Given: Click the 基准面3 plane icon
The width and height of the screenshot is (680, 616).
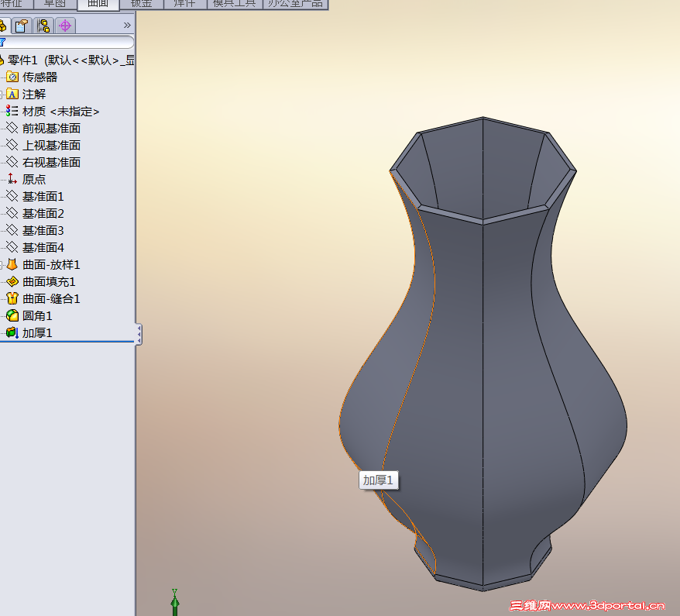Looking at the screenshot, I should click(x=12, y=230).
